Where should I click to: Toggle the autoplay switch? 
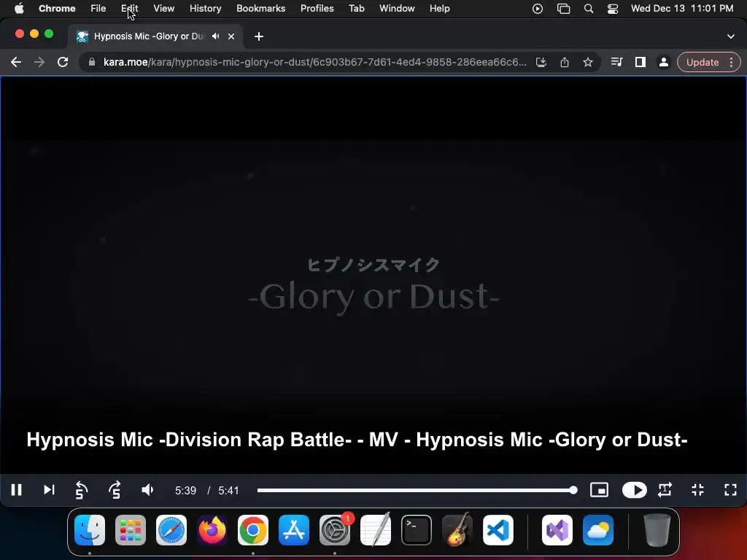coord(634,490)
